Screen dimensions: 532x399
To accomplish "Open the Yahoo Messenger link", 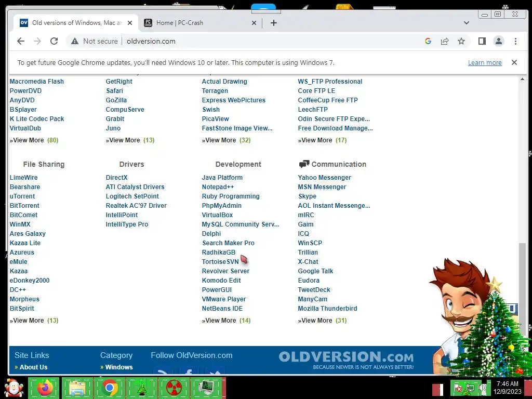I will point(324,178).
